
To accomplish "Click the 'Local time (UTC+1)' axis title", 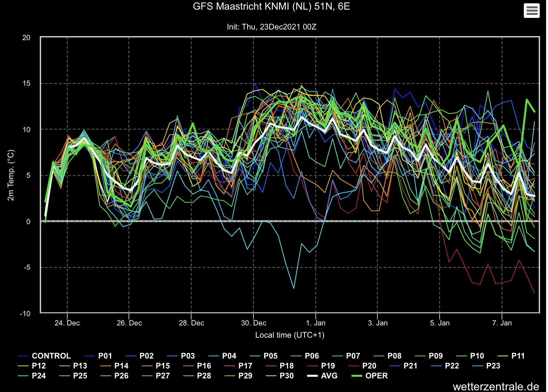I will tap(290, 335).
